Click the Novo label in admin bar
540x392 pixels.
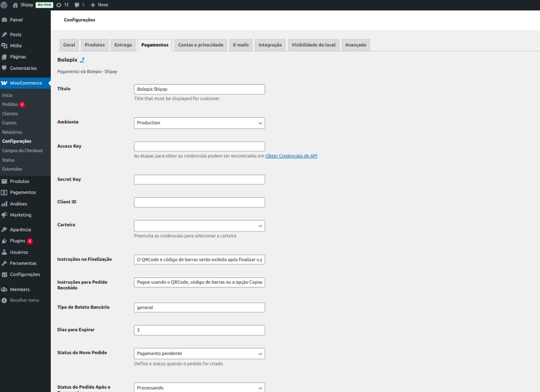(103, 5)
